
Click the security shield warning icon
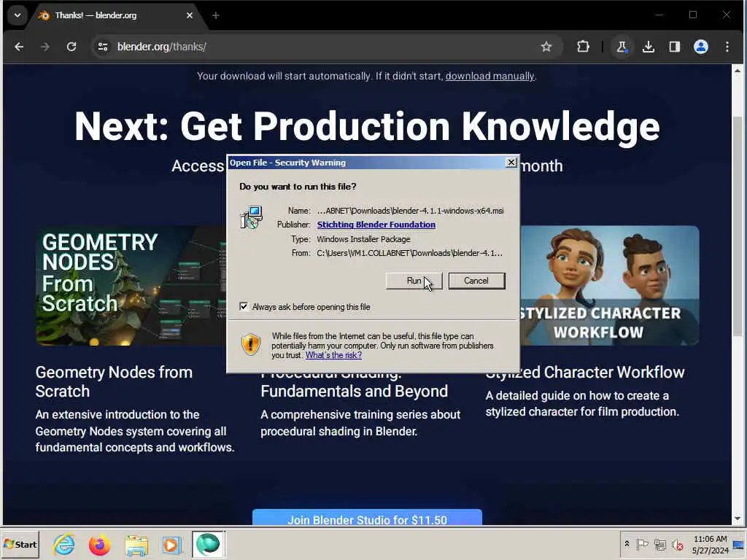(251, 344)
